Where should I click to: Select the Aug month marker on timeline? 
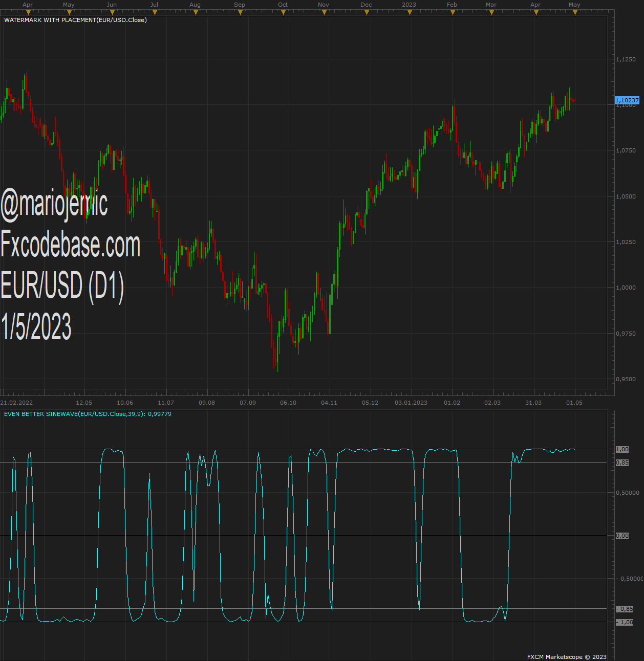point(196,12)
